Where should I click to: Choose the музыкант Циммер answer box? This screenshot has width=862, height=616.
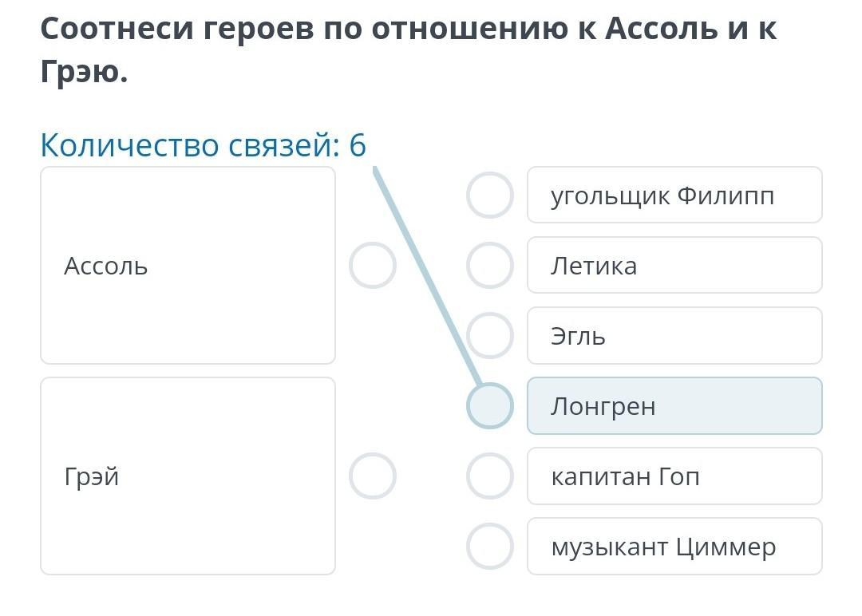[674, 547]
